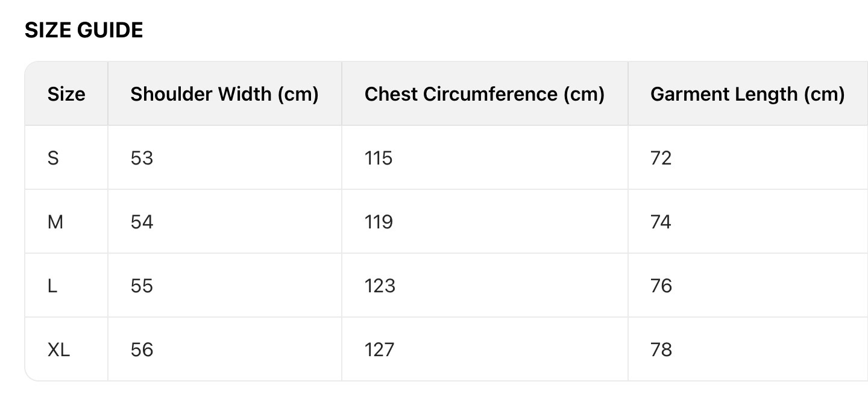Click chest circumference value 123
This screenshot has width=868, height=399.
click(x=380, y=286)
